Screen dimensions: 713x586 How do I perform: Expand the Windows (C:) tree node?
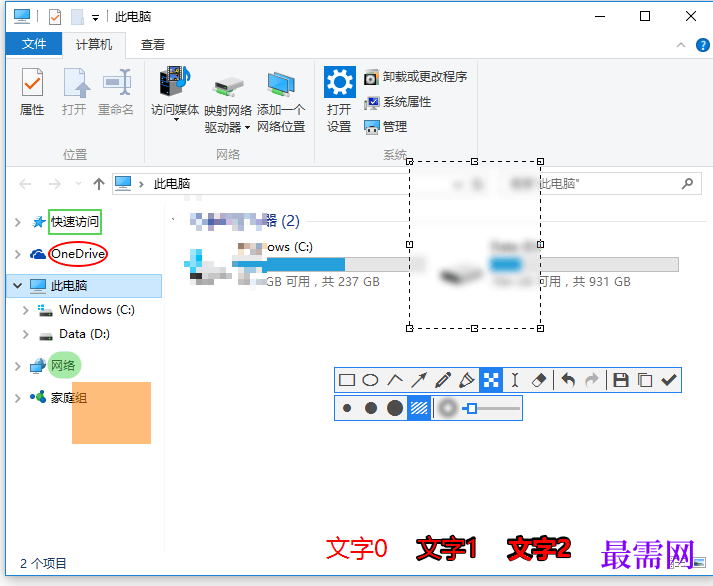[25, 311]
